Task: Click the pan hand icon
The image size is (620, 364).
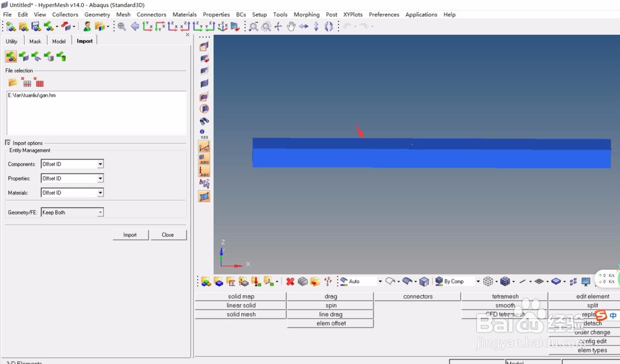Action: coord(291,27)
